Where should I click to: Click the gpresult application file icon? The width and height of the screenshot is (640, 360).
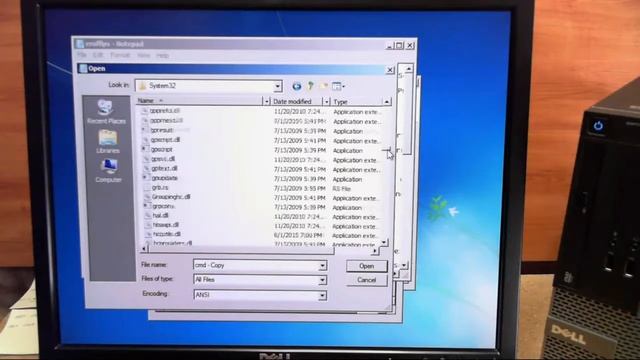tap(144, 130)
